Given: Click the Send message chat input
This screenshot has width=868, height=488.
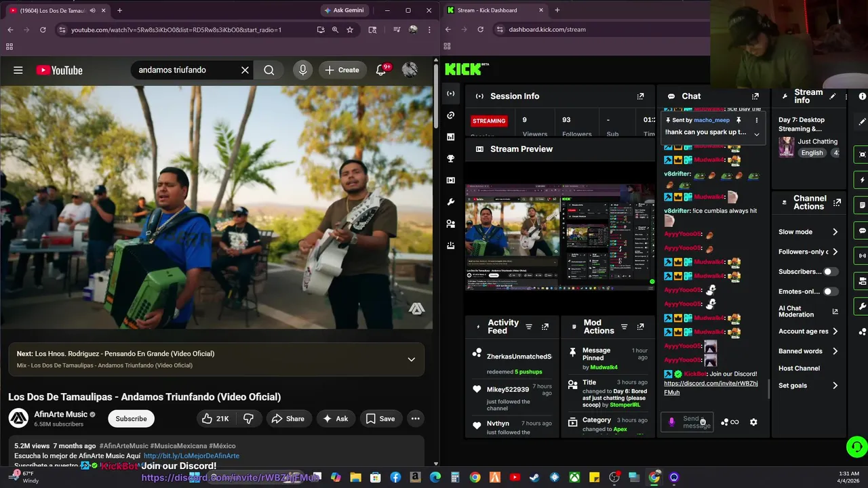Looking at the screenshot, I should tap(687, 422).
